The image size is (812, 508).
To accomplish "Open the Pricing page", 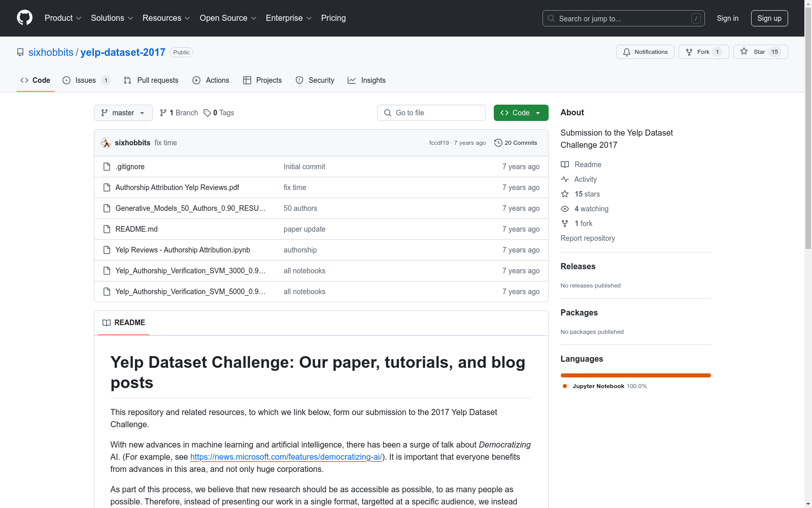I will (x=333, y=18).
